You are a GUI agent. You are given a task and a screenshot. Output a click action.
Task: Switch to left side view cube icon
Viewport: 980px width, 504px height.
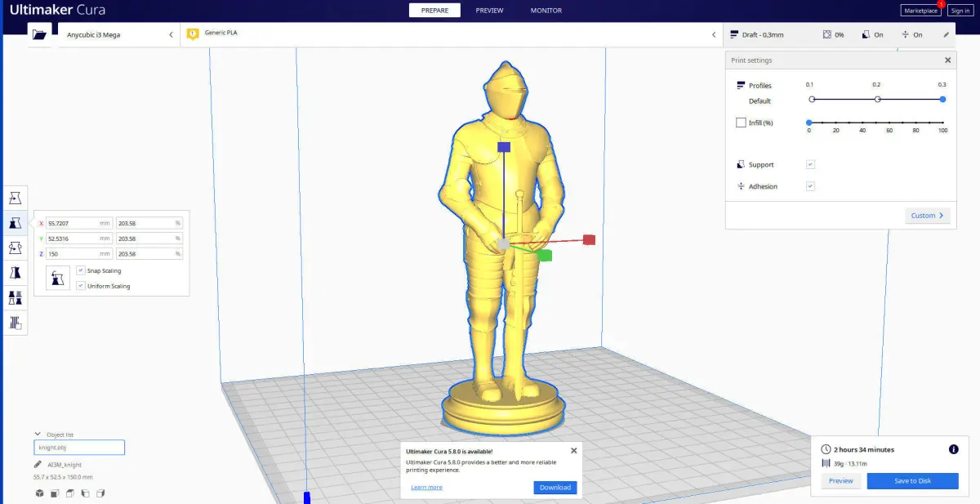[x=85, y=493]
